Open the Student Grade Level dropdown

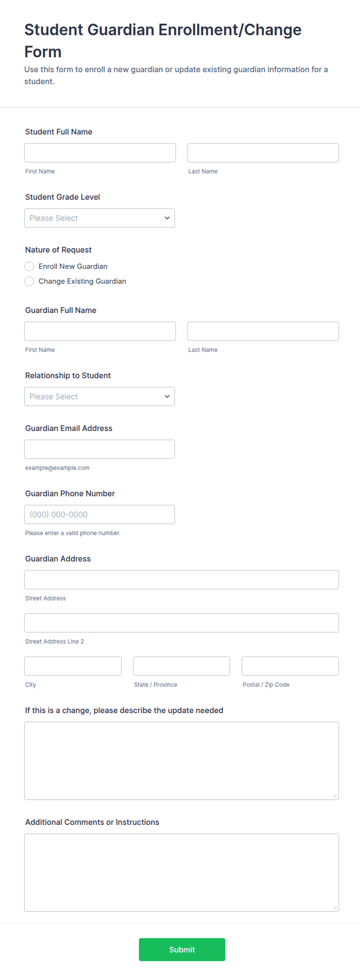pyautogui.click(x=99, y=218)
